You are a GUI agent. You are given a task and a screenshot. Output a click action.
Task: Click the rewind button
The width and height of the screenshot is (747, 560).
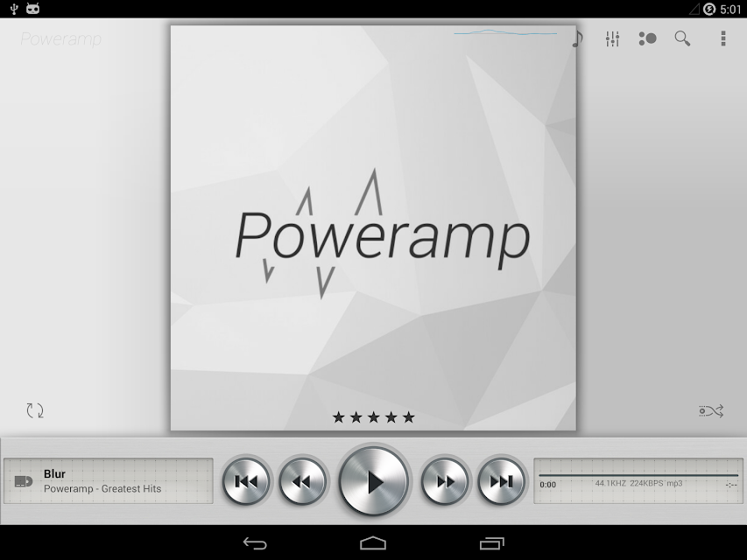302,481
